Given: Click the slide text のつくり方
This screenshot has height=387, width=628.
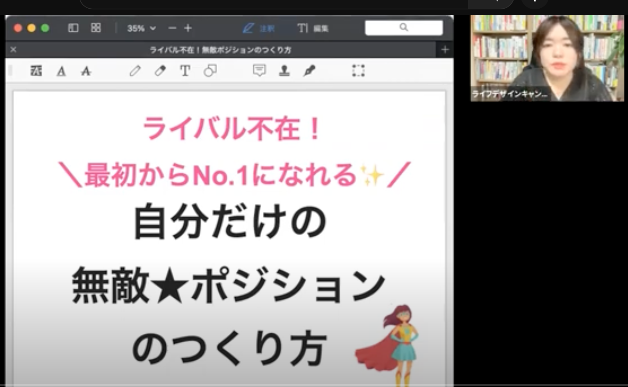Looking at the screenshot, I should click(x=230, y=349).
